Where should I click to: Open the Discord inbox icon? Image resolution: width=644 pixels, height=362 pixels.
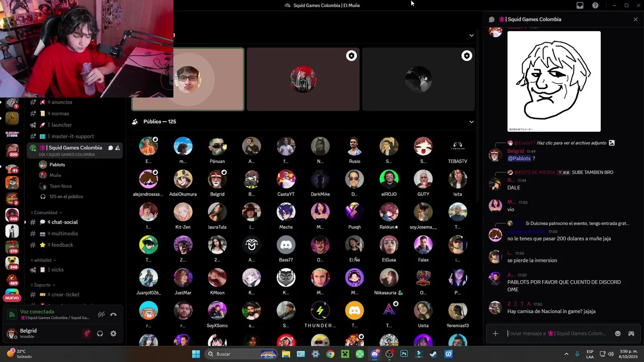click(580, 6)
